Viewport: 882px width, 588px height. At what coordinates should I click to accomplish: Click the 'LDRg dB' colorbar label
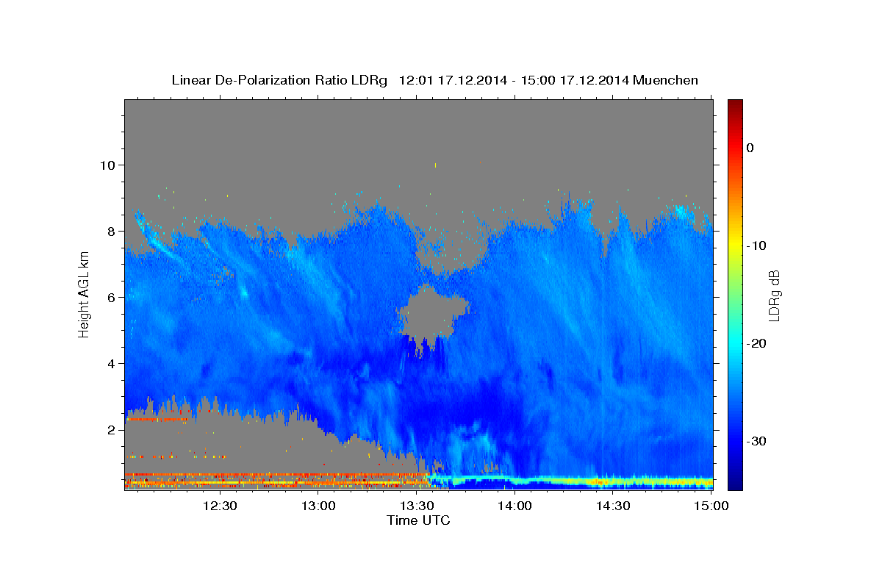point(774,295)
